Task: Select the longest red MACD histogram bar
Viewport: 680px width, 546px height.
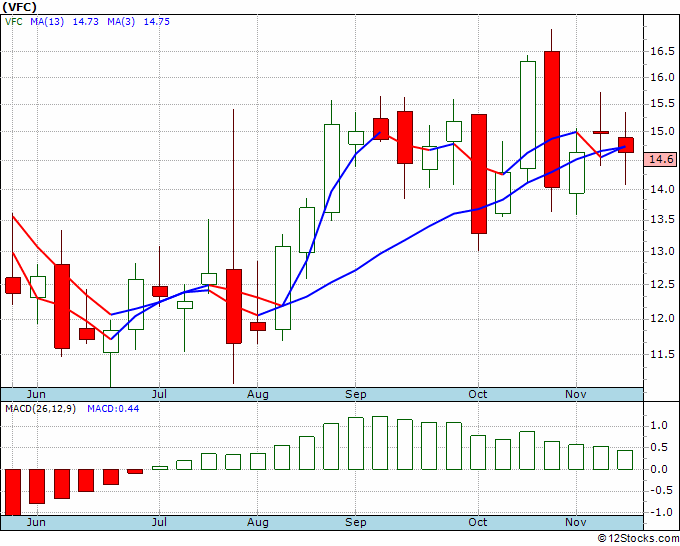Action: [13, 492]
